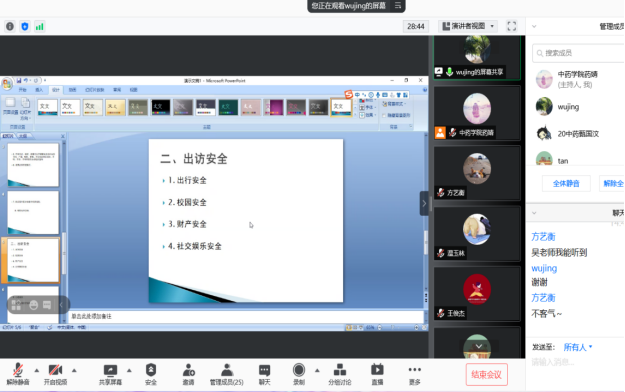Open 共享屏幕 screen share icon
This screenshot has width=625, height=392.
110,370
